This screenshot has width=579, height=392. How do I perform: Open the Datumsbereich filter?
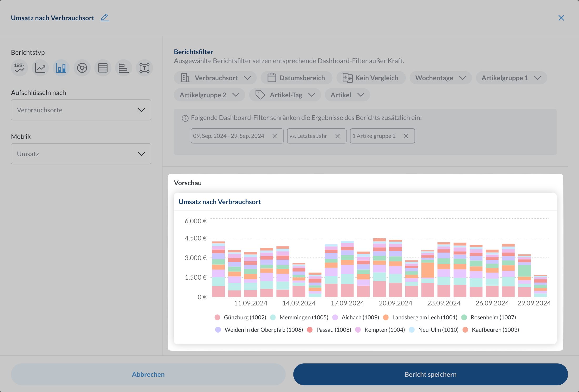point(296,78)
